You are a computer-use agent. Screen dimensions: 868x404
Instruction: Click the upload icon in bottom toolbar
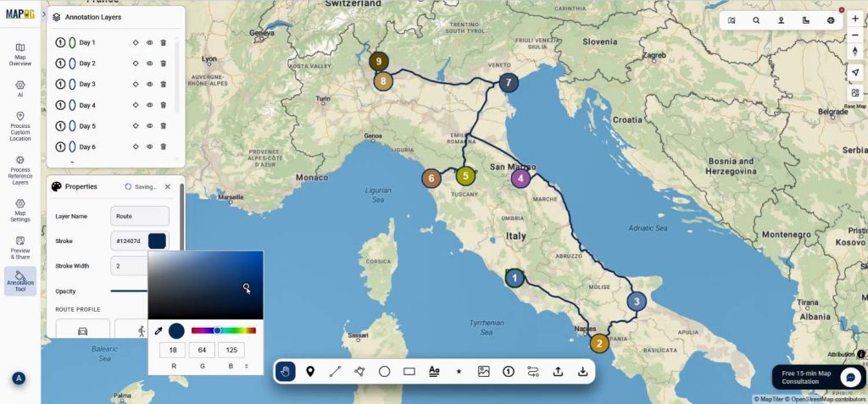point(558,371)
